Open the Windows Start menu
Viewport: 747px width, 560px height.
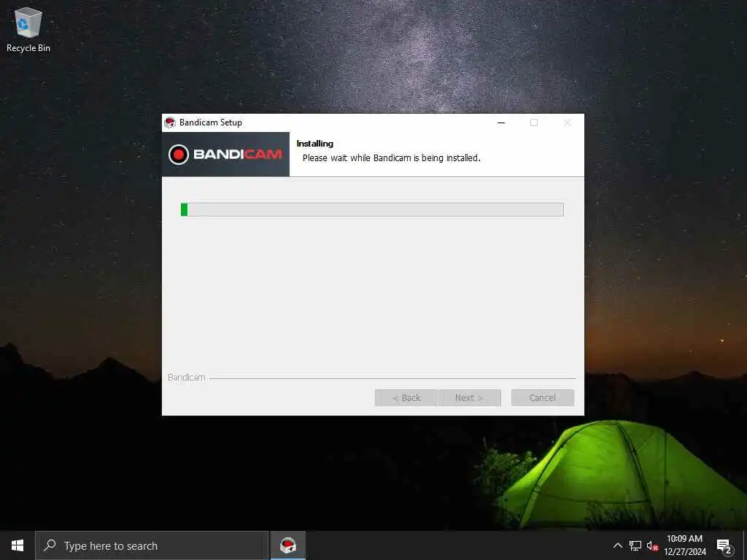[18, 545]
